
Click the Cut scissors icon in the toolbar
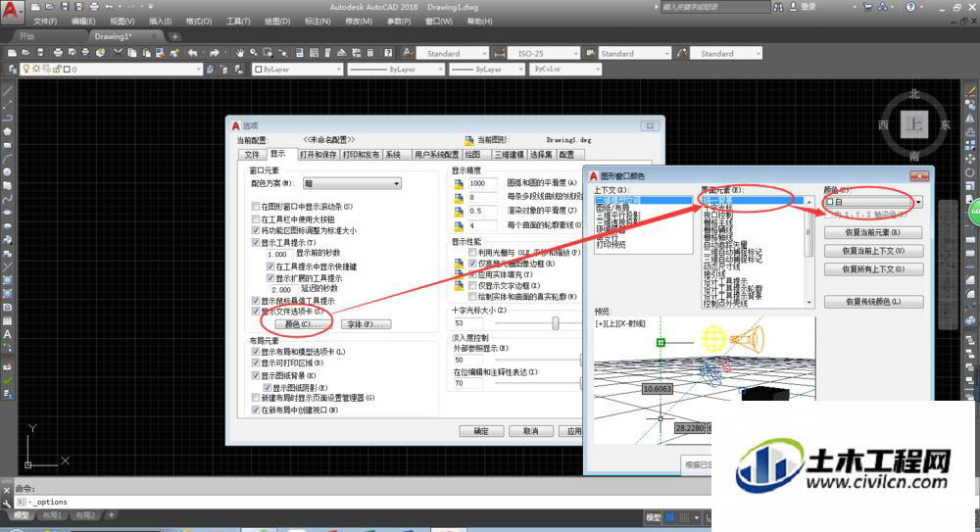[x=118, y=53]
